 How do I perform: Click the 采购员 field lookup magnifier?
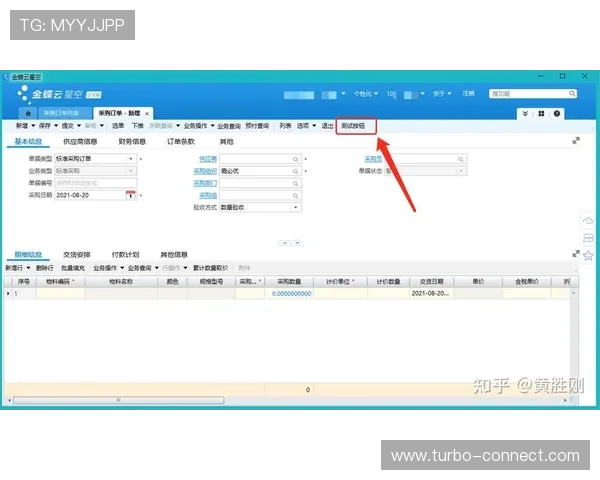[461, 159]
